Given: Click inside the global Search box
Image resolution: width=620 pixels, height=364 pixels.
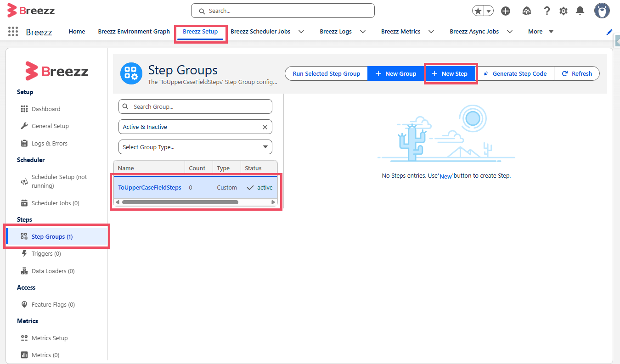Looking at the screenshot, I should (x=283, y=11).
